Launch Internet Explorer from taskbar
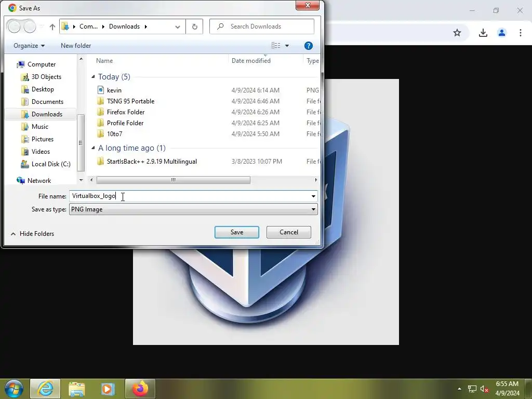 click(x=45, y=389)
